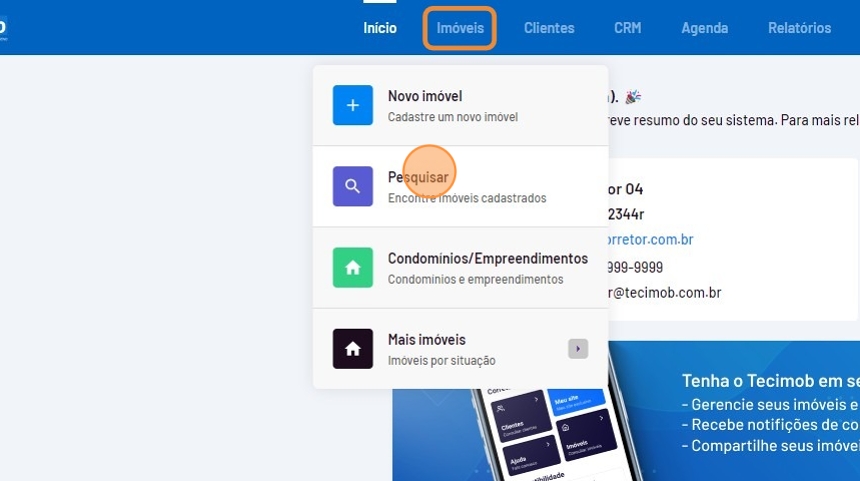Open the Relatórios menu

pyautogui.click(x=799, y=28)
